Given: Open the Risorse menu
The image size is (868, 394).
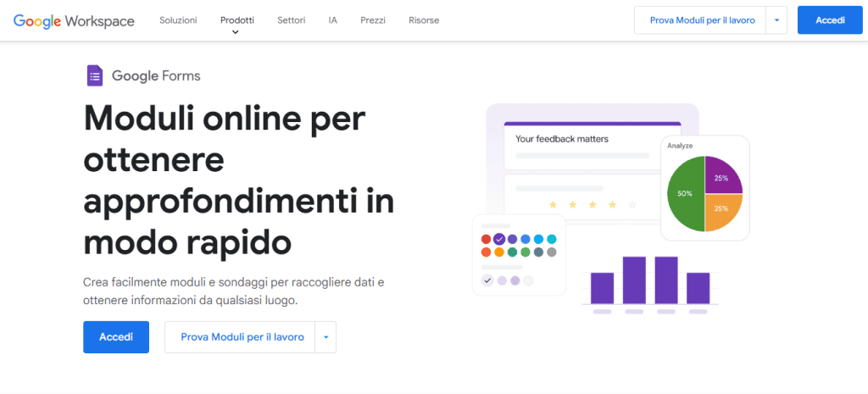Looking at the screenshot, I should pos(424,20).
